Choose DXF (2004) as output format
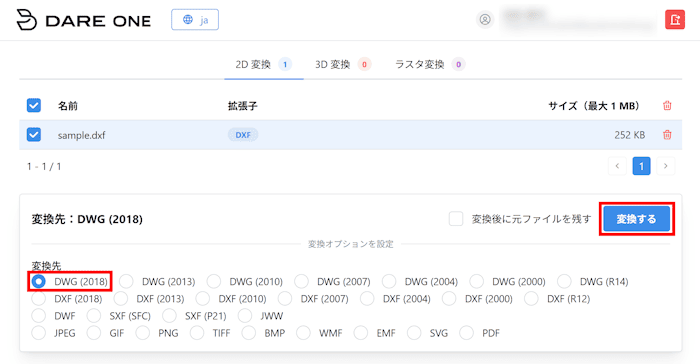The image size is (700, 364). tap(367, 298)
